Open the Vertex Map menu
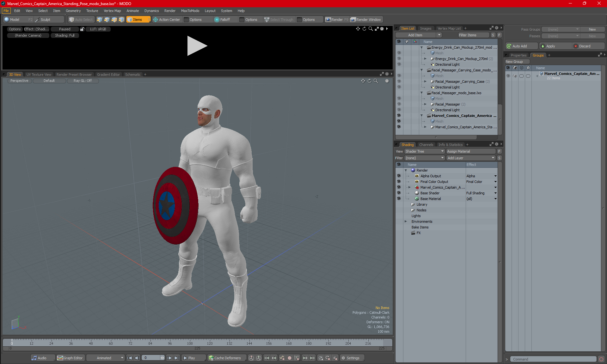The width and height of the screenshot is (607, 364). coord(112,11)
